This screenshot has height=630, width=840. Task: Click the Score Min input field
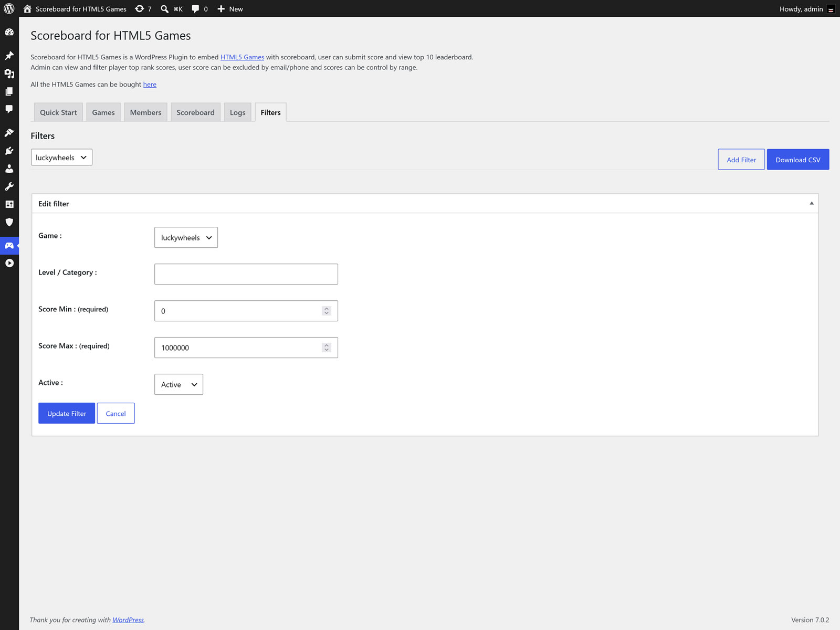pos(246,311)
